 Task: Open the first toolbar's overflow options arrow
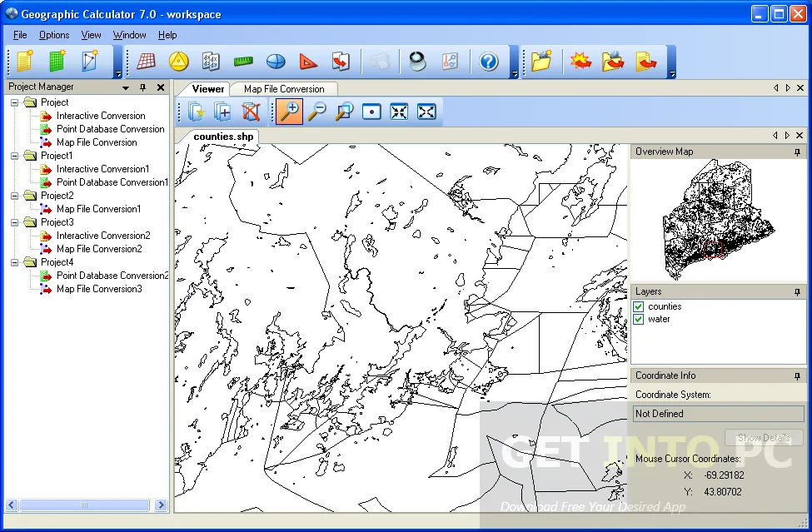coord(118,74)
